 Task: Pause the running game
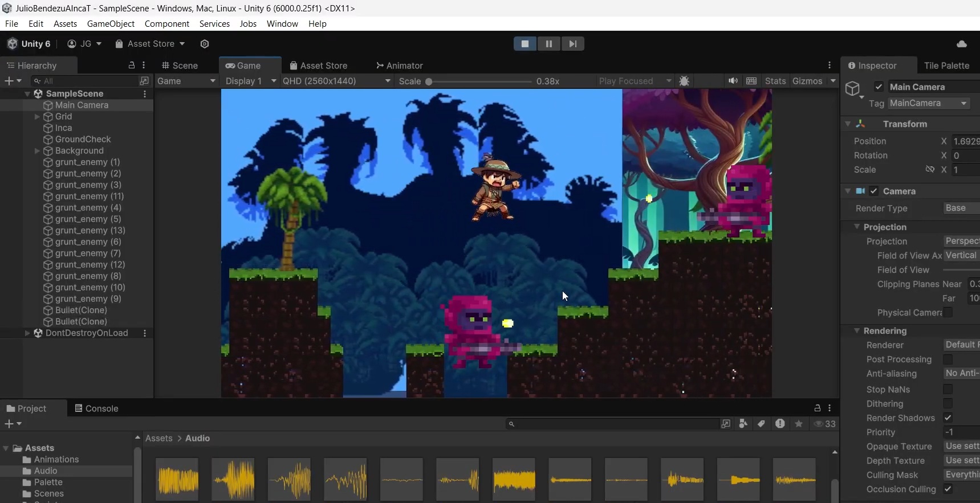coord(548,44)
